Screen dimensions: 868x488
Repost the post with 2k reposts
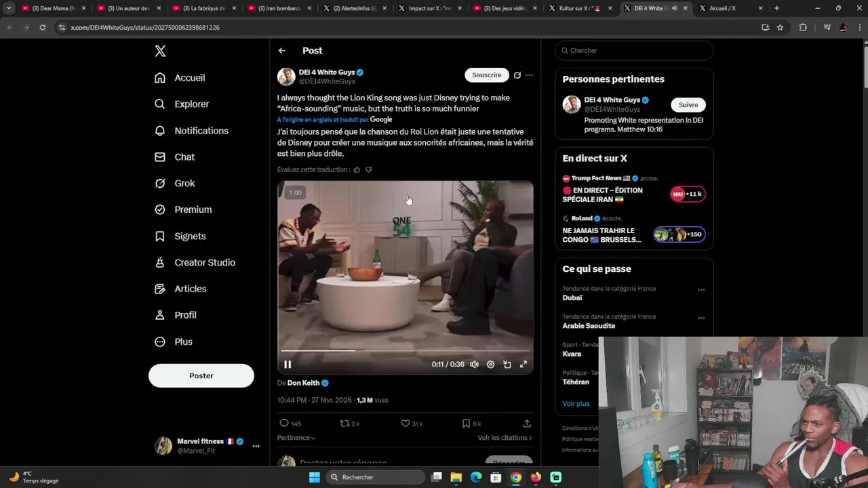click(350, 423)
